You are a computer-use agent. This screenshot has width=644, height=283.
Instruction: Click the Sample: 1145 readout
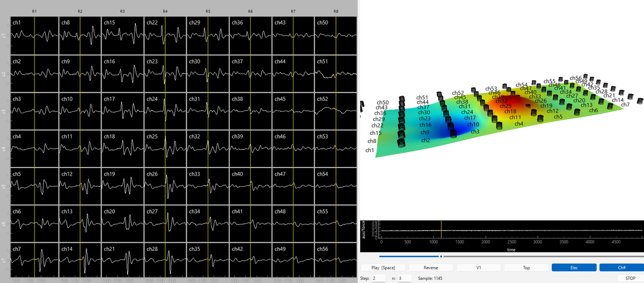tap(429, 278)
